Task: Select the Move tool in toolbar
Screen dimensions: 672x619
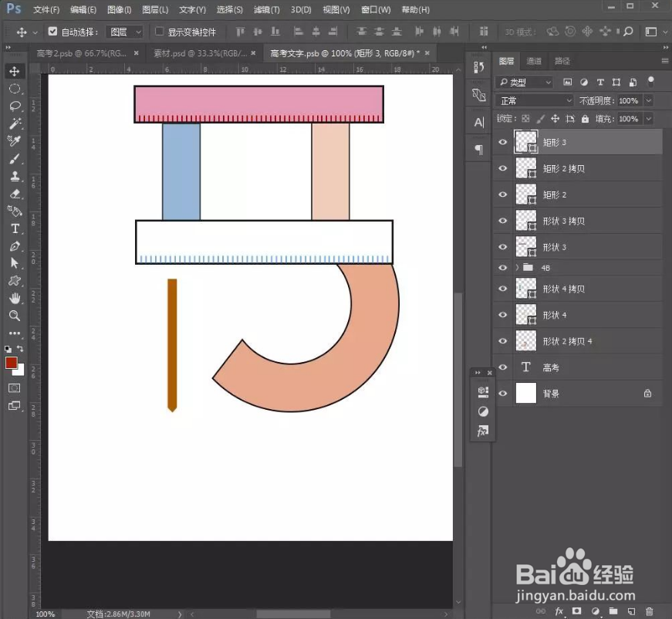Action: (15, 71)
